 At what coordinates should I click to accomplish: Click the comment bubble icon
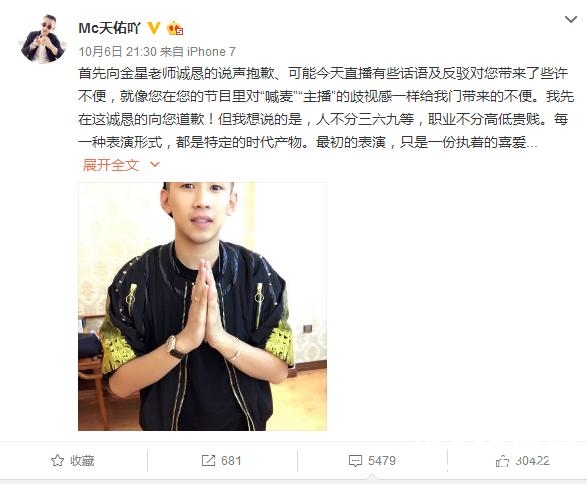click(355, 460)
